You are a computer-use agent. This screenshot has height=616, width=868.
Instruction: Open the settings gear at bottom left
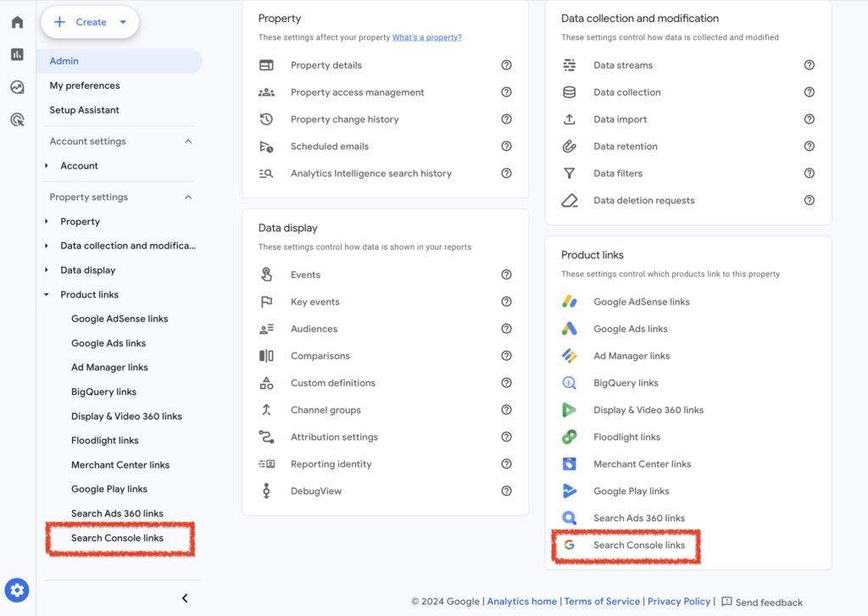[17, 590]
